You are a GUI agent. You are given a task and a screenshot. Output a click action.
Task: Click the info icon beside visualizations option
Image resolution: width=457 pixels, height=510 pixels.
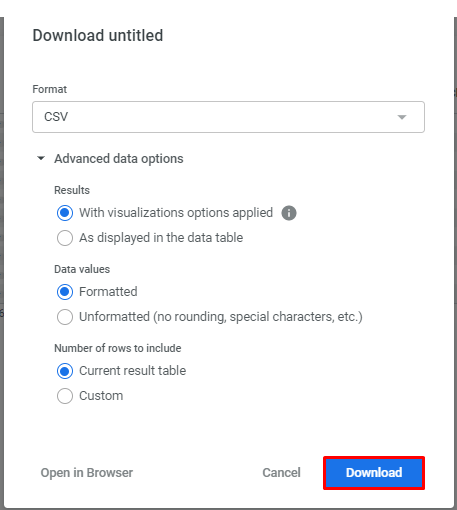click(289, 213)
